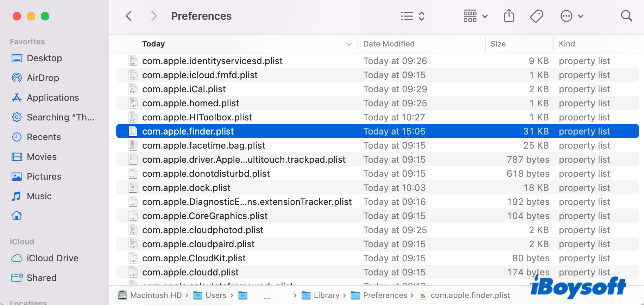Sort by Date Modified column header
The image size is (644, 305).
pyautogui.click(x=389, y=44)
